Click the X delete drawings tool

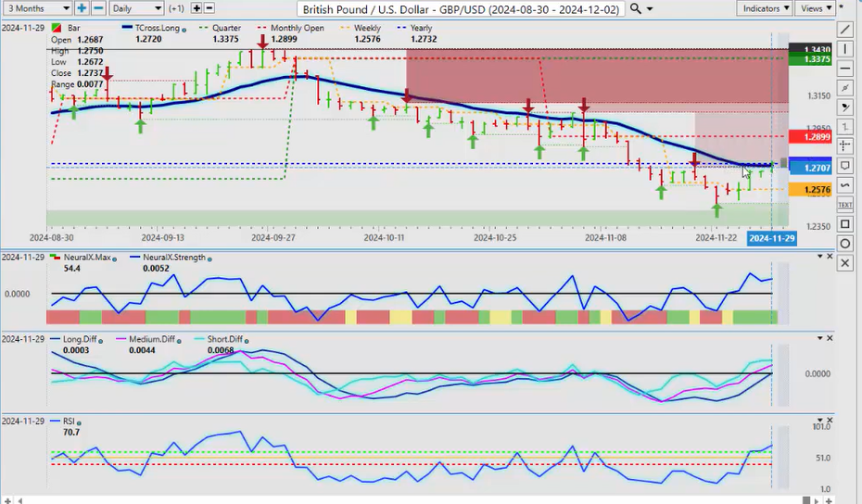pos(845,263)
